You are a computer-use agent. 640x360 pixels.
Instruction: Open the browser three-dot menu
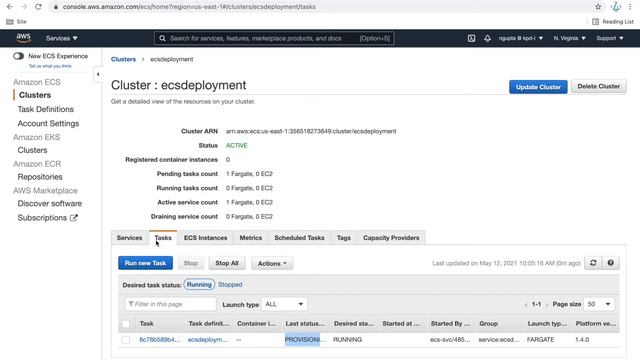[x=630, y=7]
